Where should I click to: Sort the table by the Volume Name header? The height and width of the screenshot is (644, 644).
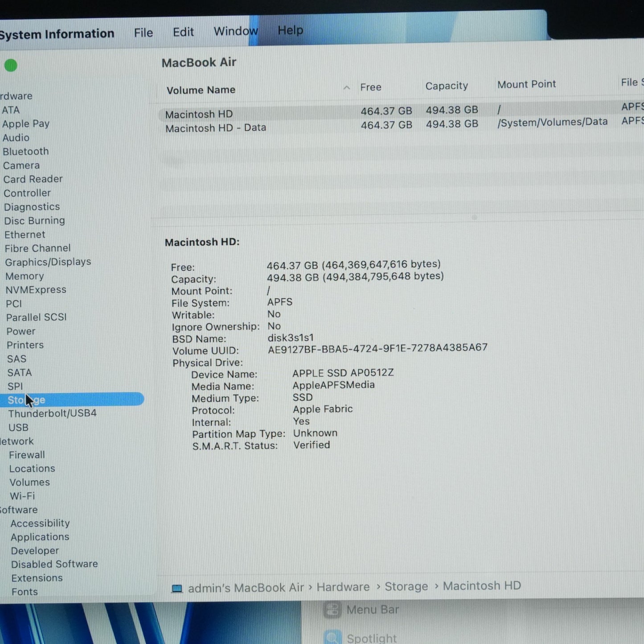[201, 90]
